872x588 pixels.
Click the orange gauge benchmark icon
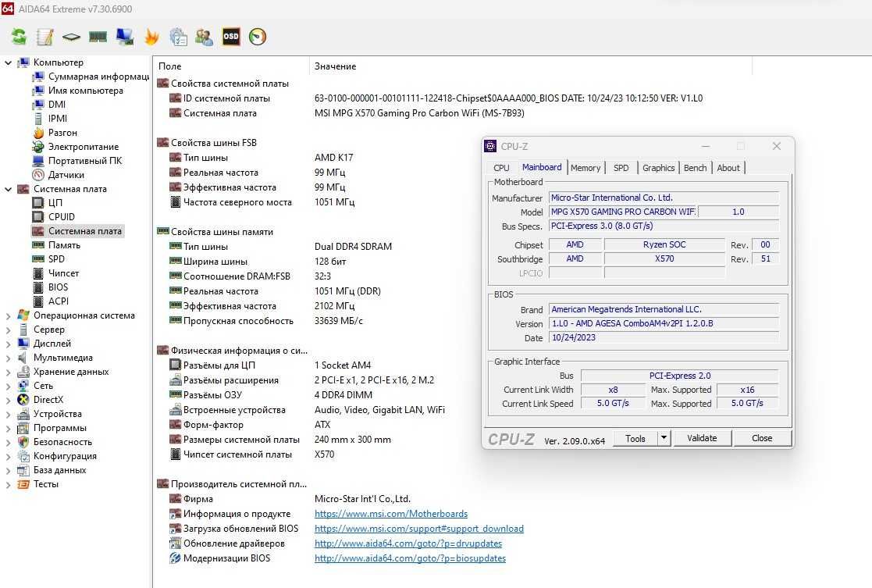coord(258,37)
